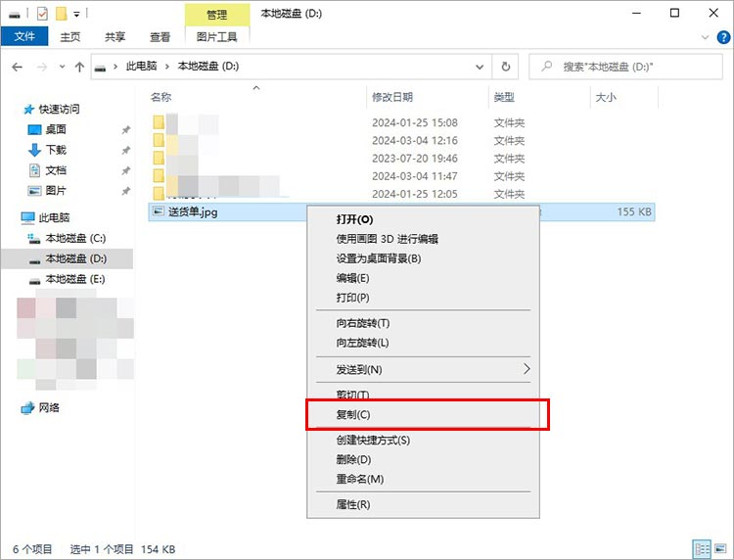The height and width of the screenshot is (560, 734).
Task: Expand the address bar history dropdown
Action: 480,67
